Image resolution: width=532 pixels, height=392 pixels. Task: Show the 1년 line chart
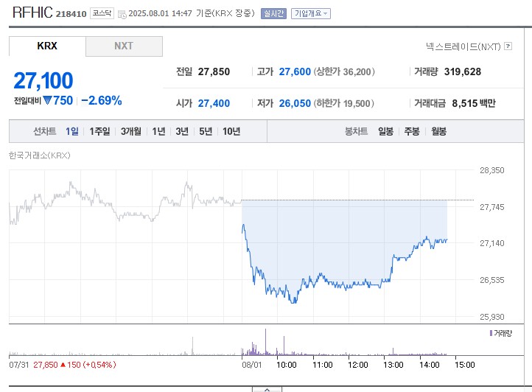[x=158, y=131]
